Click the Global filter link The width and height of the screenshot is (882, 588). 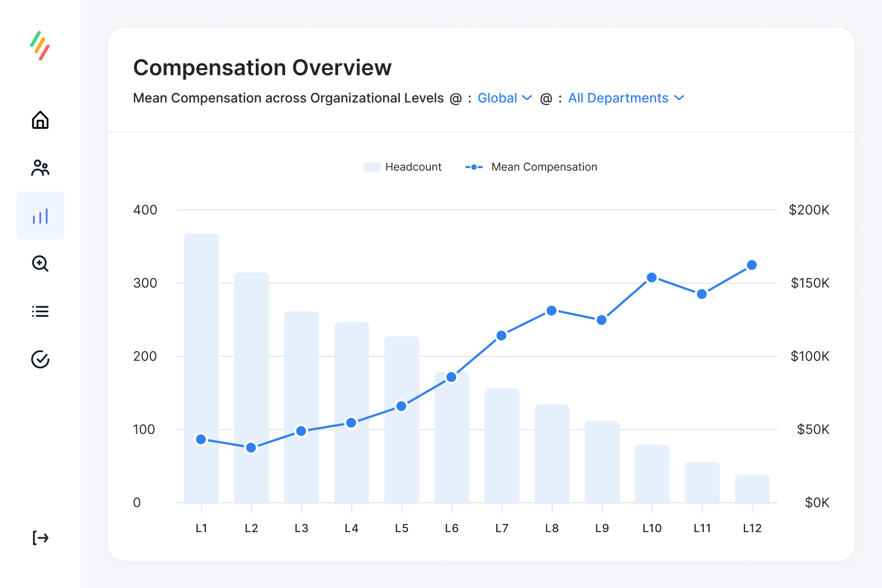[x=497, y=98]
